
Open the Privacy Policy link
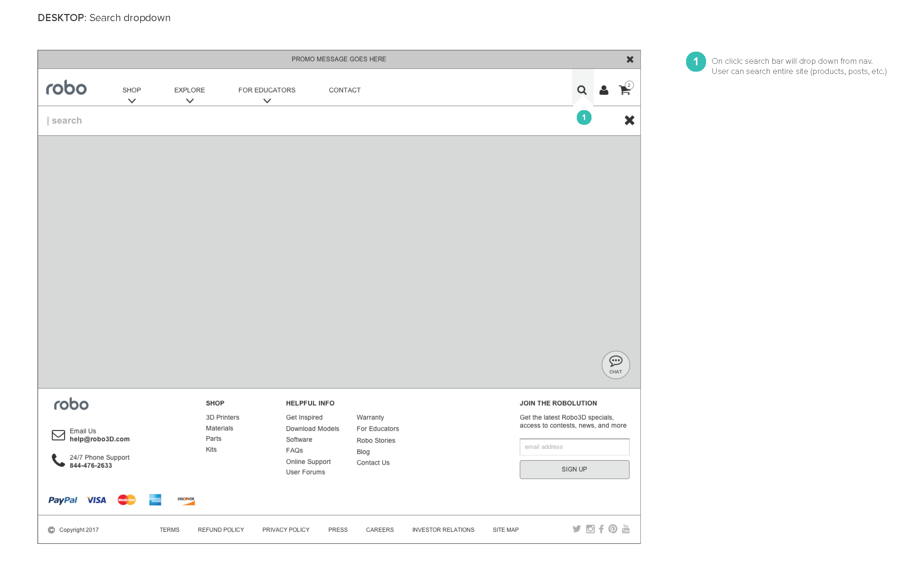(x=286, y=530)
